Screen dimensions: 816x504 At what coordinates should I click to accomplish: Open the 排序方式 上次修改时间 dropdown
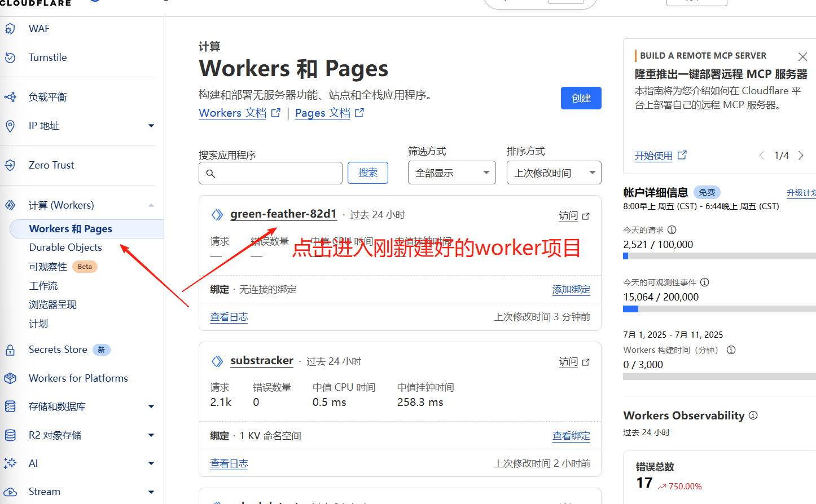(554, 173)
